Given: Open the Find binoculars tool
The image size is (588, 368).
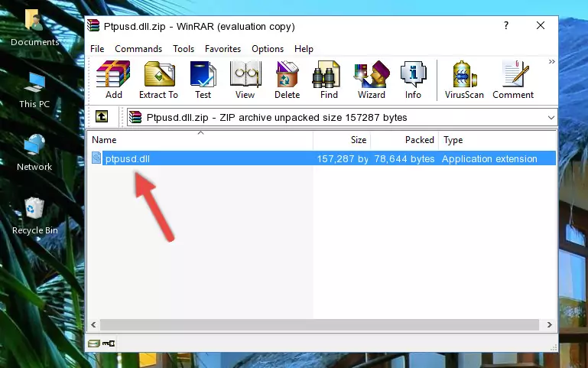Looking at the screenshot, I should pos(329,80).
